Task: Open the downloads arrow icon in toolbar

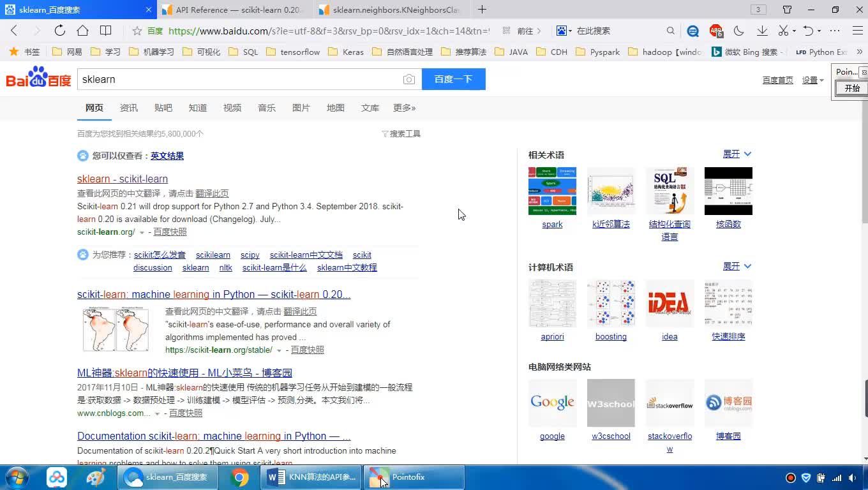Action: tap(762, 31)
